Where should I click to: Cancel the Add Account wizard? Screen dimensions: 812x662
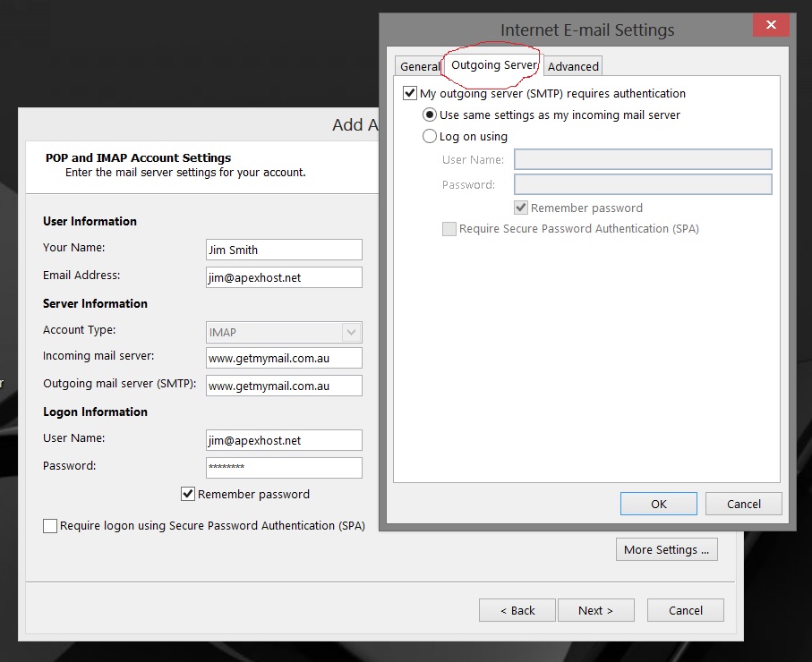(685, 609)
